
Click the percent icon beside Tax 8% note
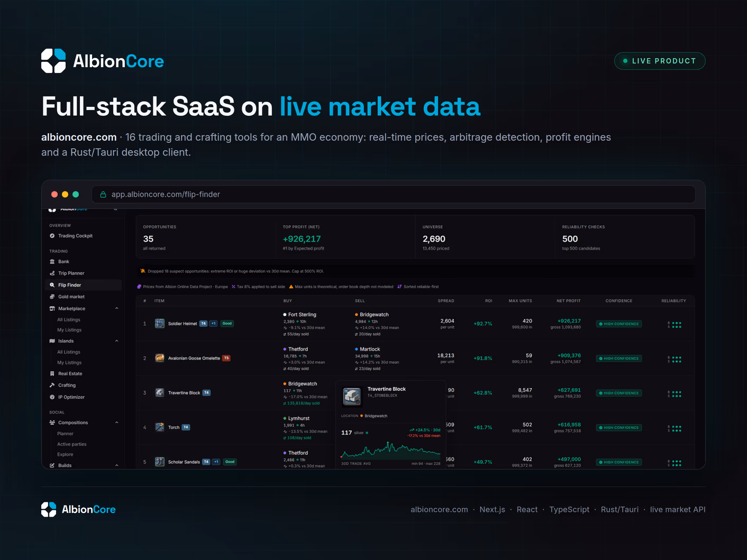coord(233,287)
